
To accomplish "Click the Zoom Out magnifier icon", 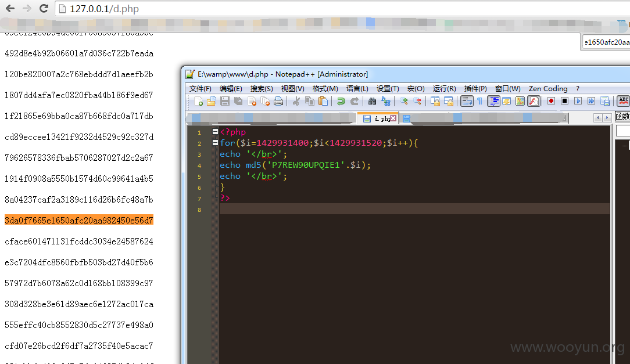I will (x=417, y=101).
